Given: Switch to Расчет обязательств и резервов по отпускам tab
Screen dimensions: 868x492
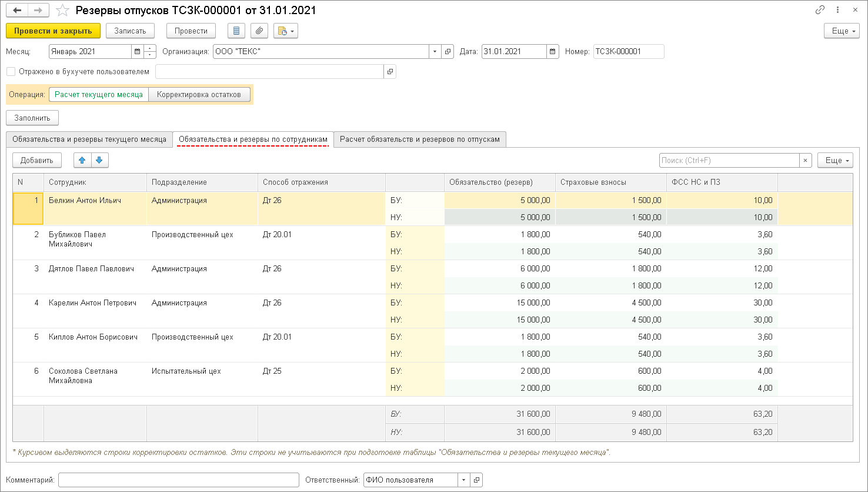Looking at the screenshot, I should coord(420,139).
